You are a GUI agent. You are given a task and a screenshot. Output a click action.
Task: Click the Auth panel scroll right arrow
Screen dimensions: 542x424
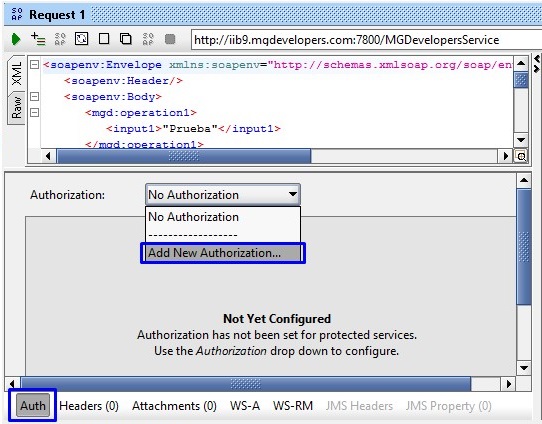click(508, 384)
